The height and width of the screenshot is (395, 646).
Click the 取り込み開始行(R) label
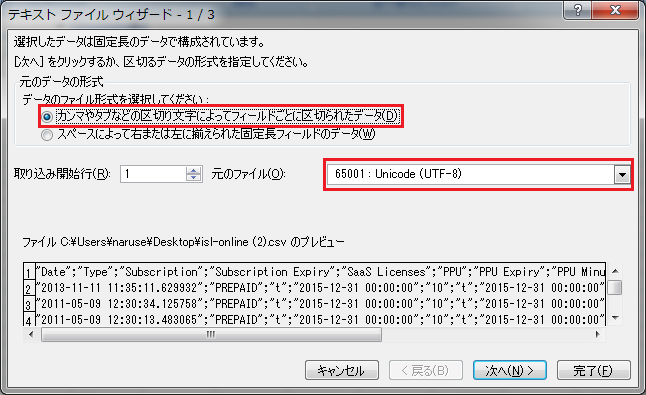[62, 174]
